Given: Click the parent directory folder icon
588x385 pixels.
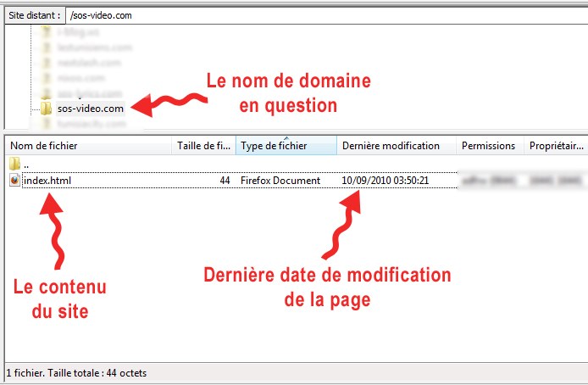Looking at the screenshot, I should pos(15,164).
